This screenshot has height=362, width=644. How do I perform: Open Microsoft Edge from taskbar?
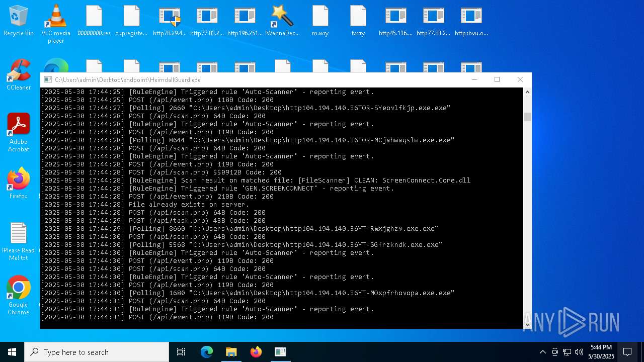pyautogui.click(x=207, y=352)
